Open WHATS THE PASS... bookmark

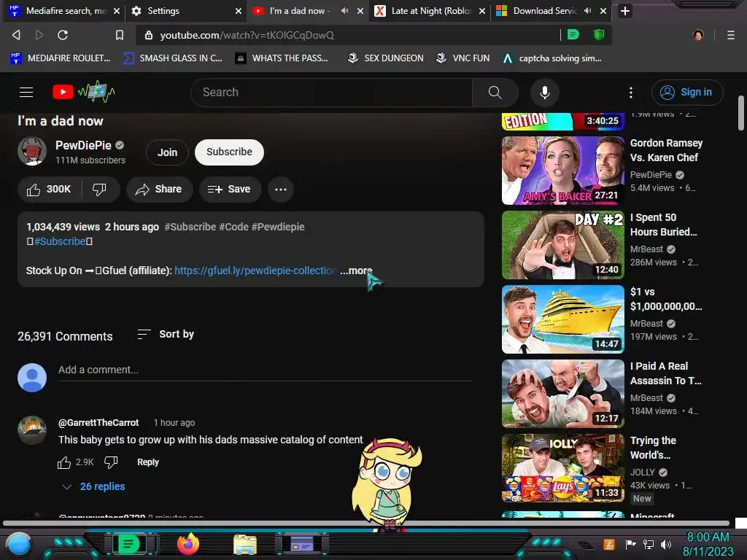[x=282, y=58]
